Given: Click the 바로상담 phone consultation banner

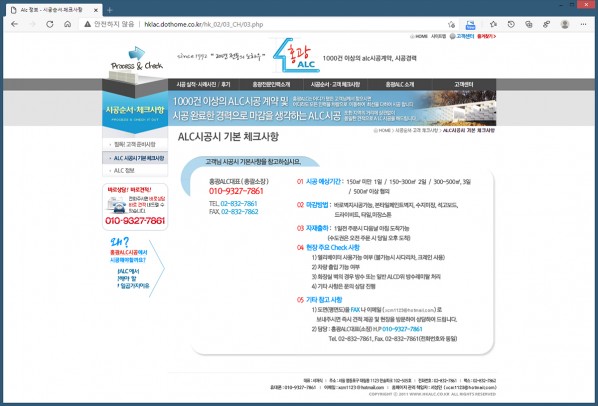Looking at the screenshot, I should [135, 207].
